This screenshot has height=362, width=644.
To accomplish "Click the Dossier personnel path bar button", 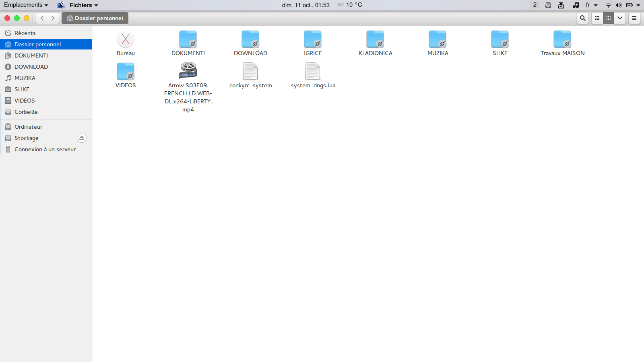I will (95, 18).
